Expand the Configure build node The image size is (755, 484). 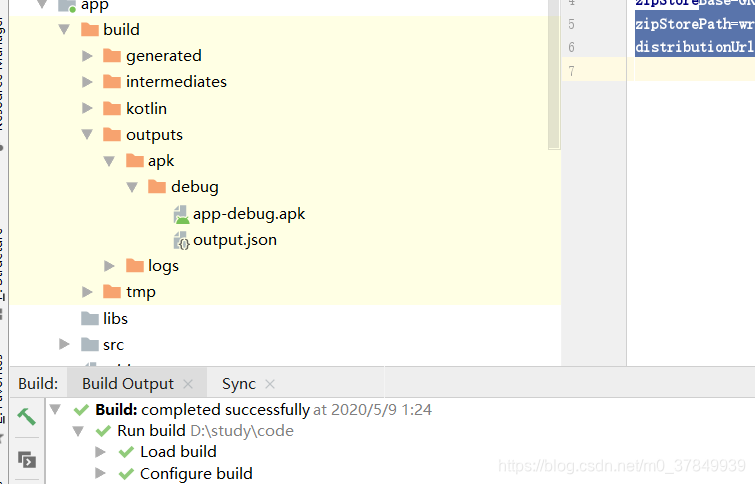[100, 473]
